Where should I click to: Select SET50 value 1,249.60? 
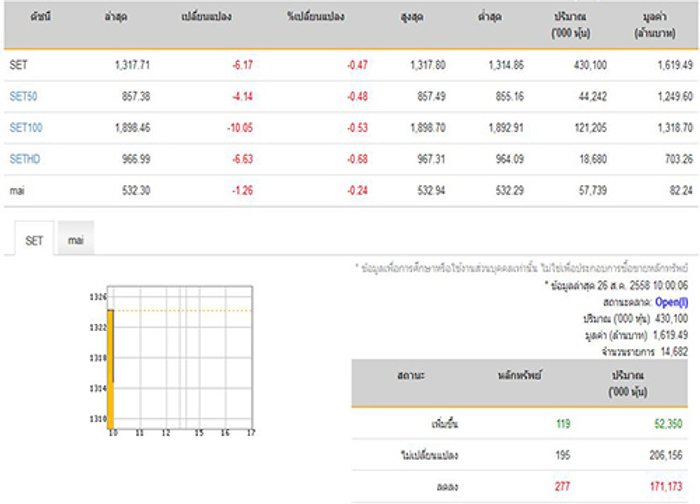click(675, 96)
